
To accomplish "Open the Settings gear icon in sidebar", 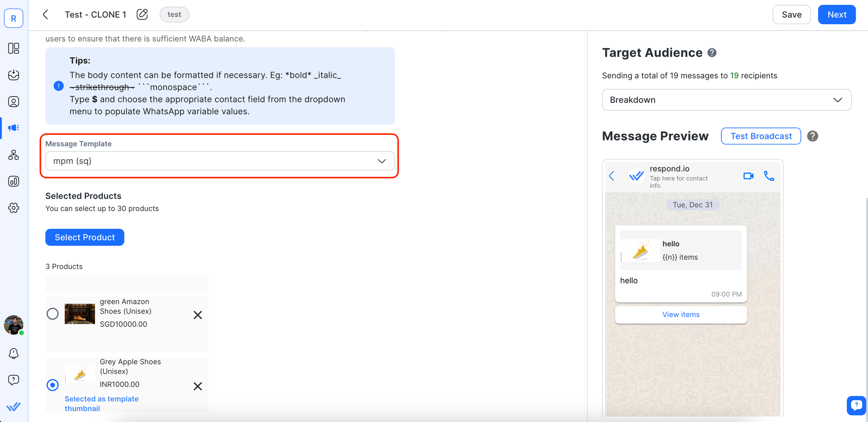I will tap(13, 208).
